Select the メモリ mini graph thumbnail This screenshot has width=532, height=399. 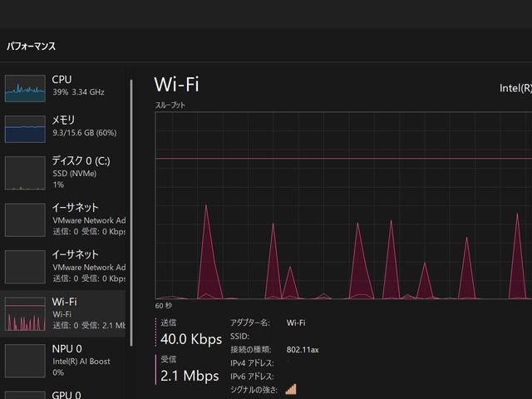tap(25, 129)
